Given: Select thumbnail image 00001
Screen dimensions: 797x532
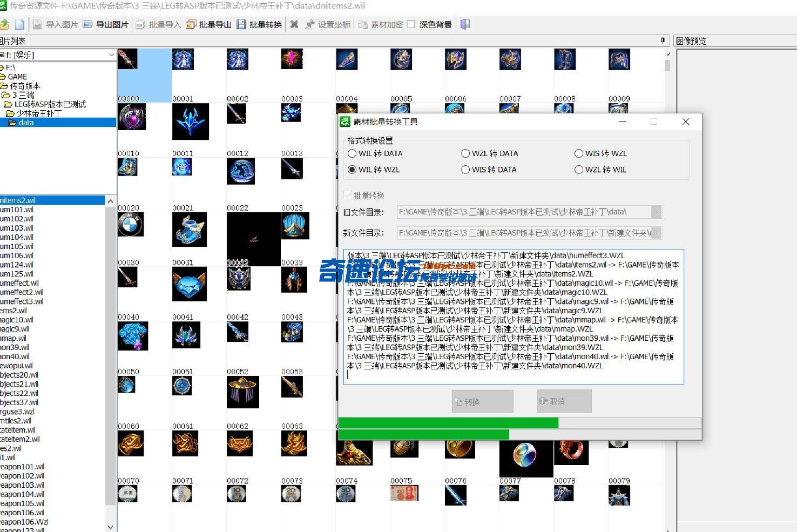Looking at the screenshot, I should [x=183, y=60].
